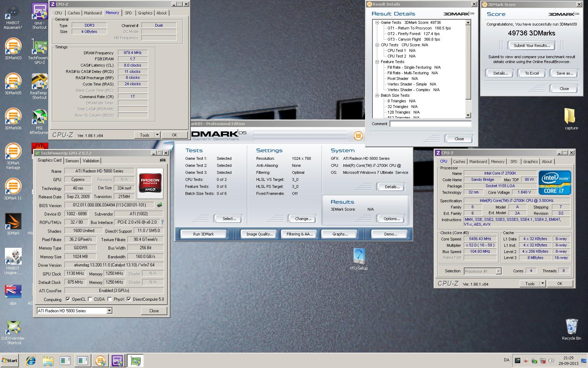
Task: Click the Comment input field
Action: coord(430,124)
